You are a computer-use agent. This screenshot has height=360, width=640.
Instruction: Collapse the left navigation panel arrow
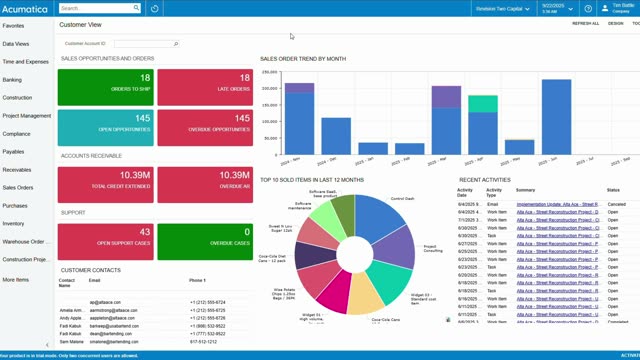tap(47, 345)
